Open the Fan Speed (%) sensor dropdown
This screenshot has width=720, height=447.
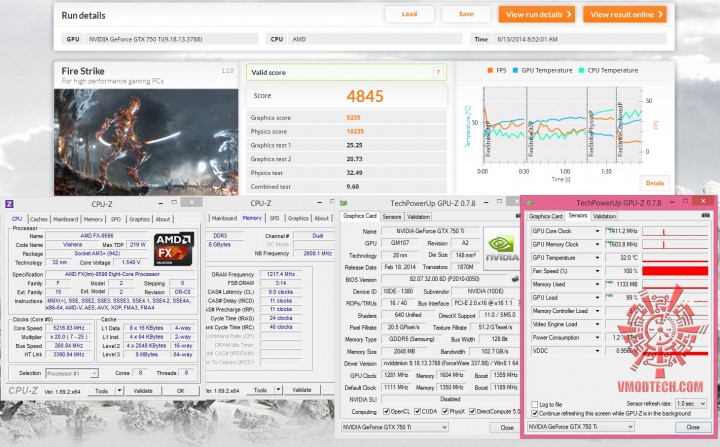597,271
